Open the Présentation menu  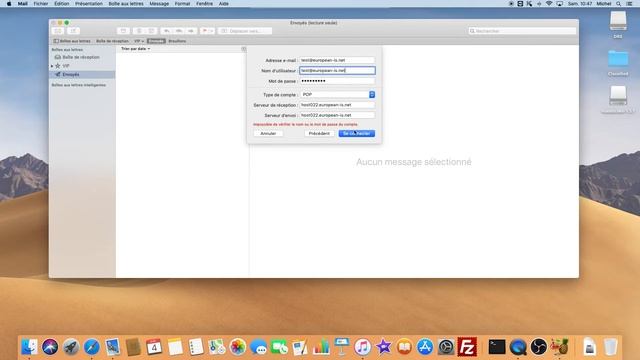point(89,4)
